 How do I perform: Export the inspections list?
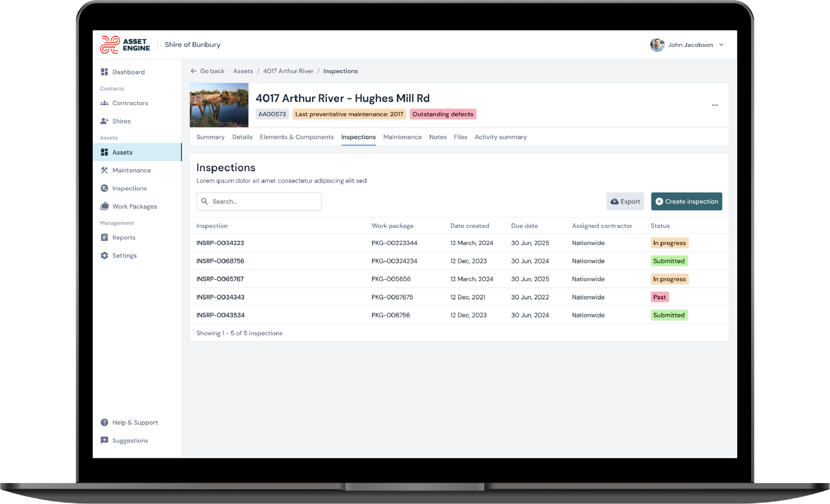point(625,201)
